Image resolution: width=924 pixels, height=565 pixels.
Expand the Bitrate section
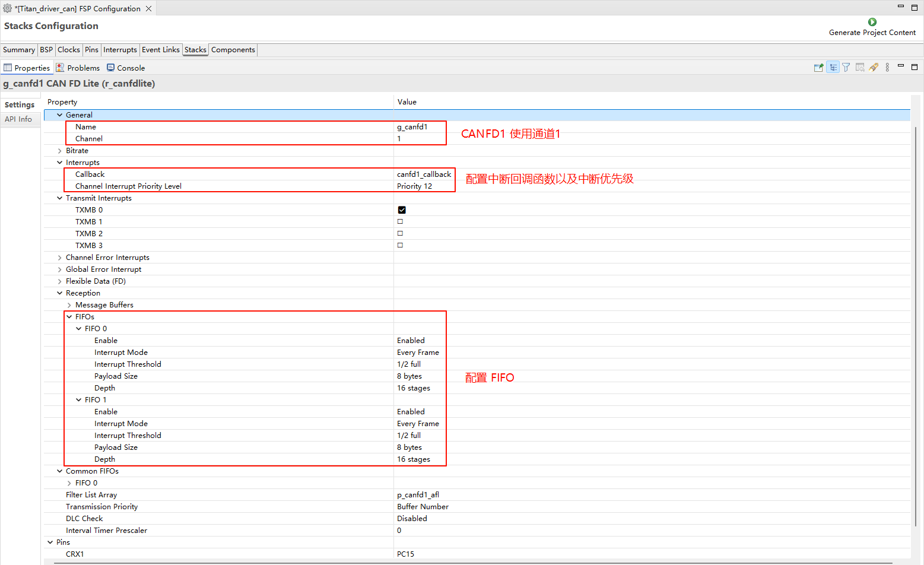point(59,151)
